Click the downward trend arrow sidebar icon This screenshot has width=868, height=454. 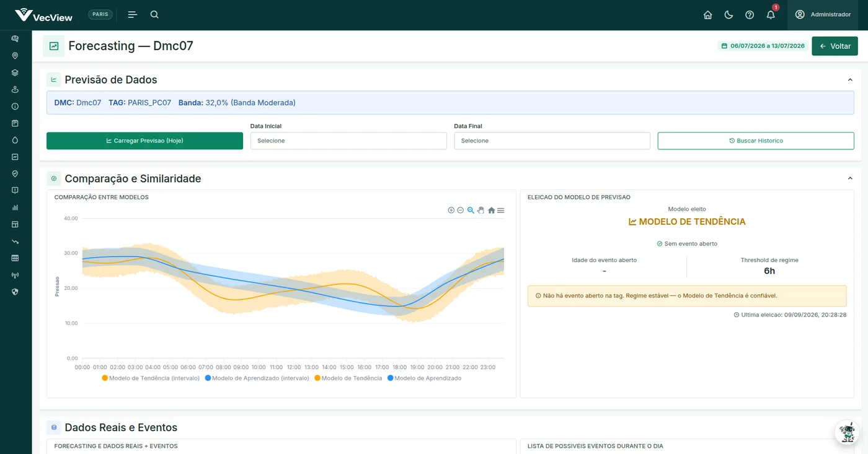click(15, 241)
